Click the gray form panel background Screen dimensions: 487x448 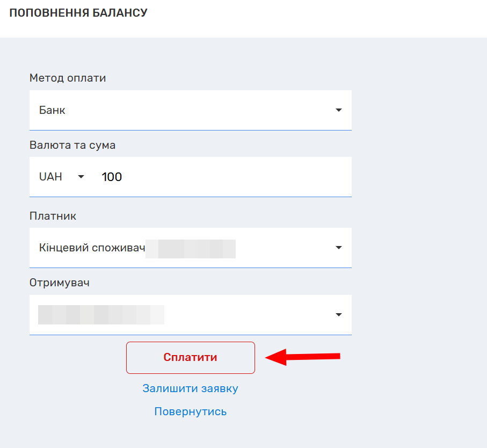(419, 215)
